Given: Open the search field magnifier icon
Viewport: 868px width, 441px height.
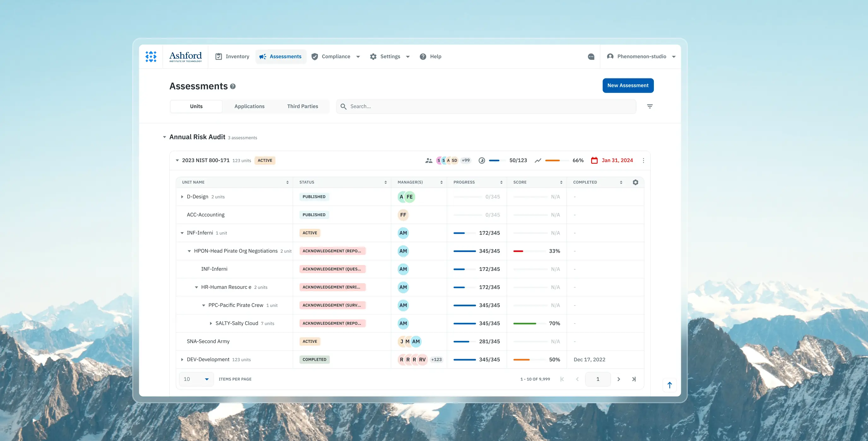Looking at the screenshot, I should (343, 106).
